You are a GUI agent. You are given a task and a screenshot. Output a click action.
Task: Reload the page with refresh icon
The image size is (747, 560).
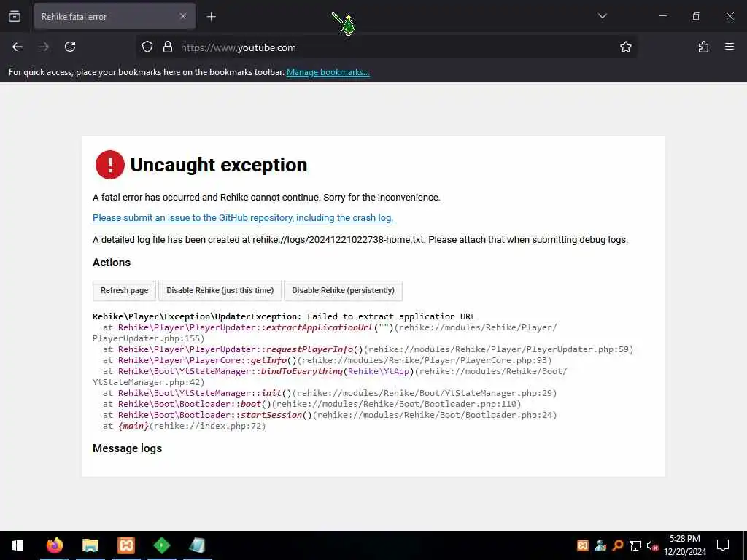click(x=70, y=47)
